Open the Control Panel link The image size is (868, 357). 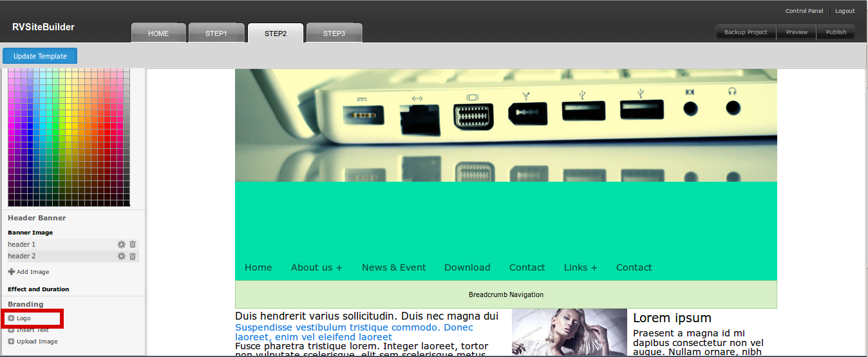804,11
